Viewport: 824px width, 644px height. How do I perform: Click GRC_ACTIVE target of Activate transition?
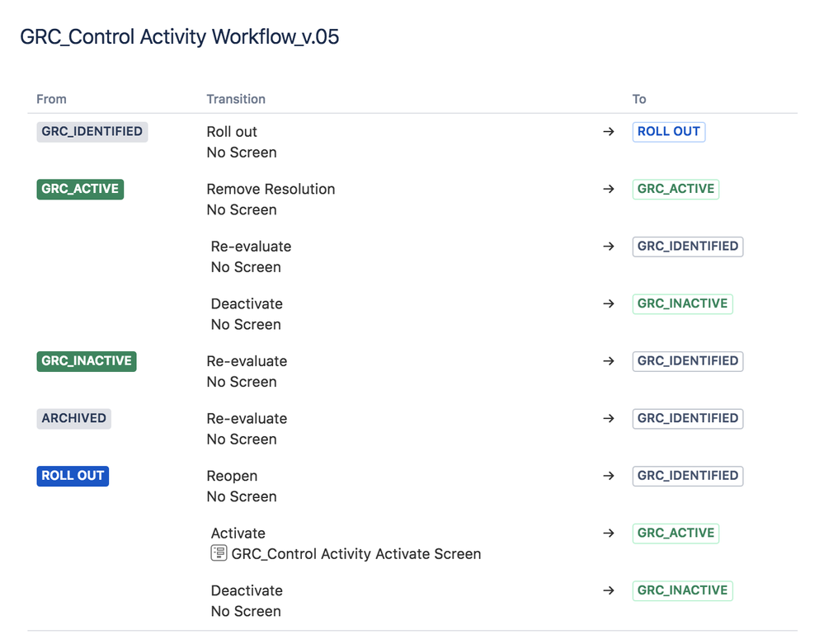676,533
